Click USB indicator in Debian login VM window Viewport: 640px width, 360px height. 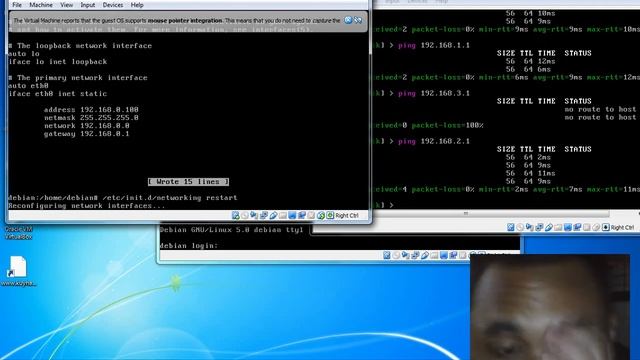424,256
